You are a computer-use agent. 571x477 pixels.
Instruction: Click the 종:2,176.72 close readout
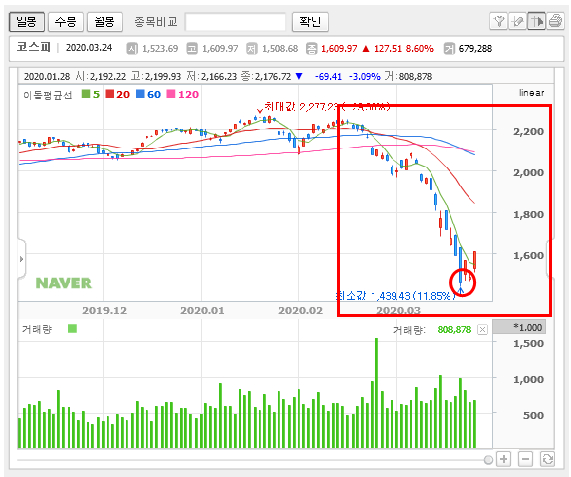pyautogui.click(x=266, y=76)
